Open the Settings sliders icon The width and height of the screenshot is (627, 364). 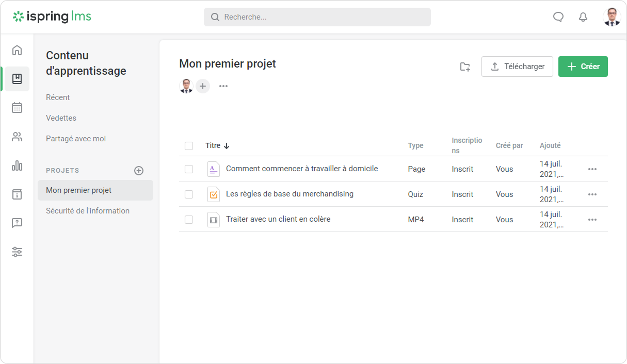click(x=17, y=252)
